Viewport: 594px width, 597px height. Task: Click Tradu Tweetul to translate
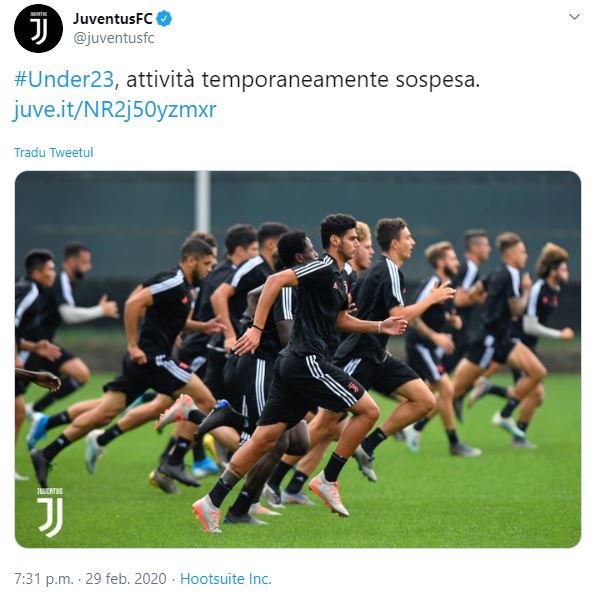54,152
